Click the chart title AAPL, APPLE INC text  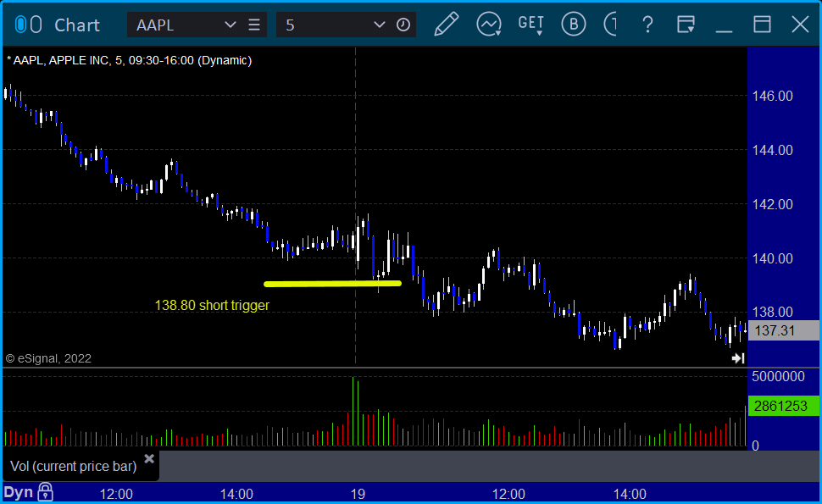coord(129,60)
